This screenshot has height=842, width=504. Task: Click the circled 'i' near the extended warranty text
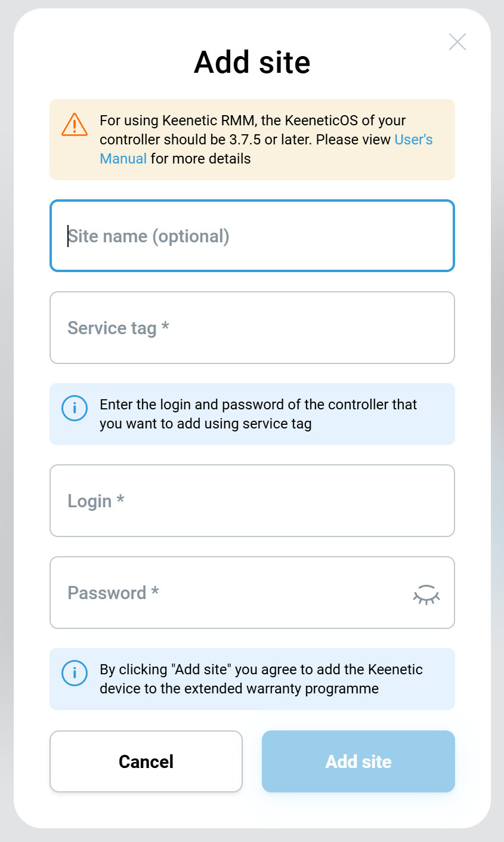coord(74,673)
